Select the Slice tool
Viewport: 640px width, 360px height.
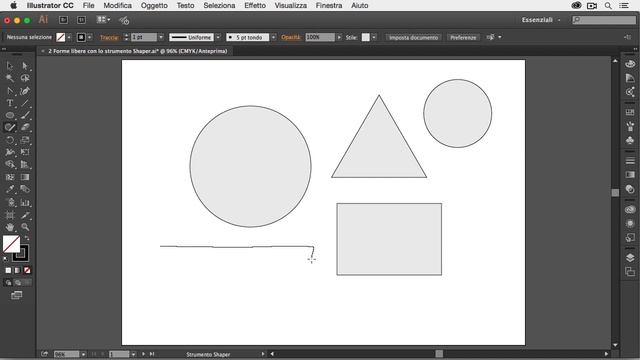click(x=25, y=215)
